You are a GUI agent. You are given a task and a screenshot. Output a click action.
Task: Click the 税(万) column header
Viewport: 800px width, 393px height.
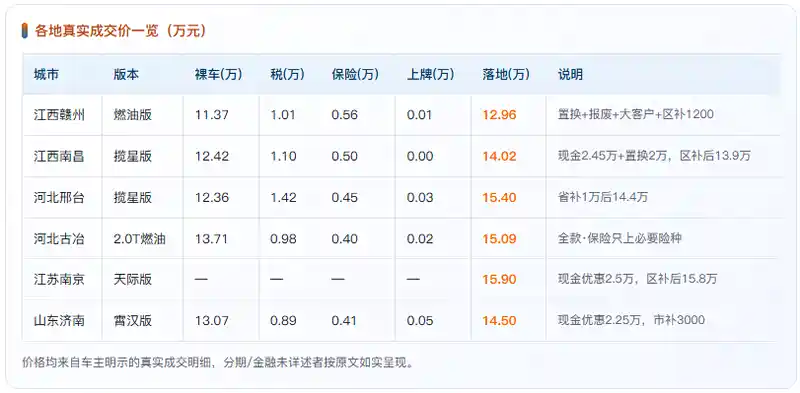(x=287, y=75)
